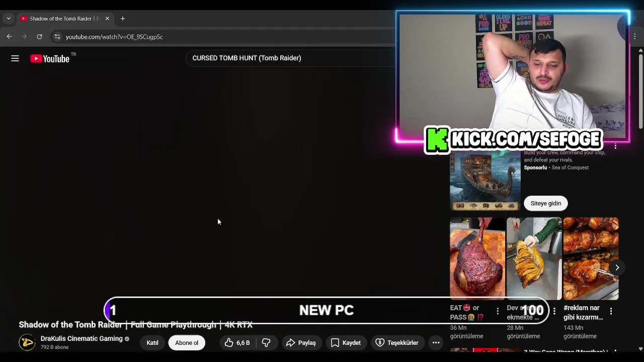Play the EAT or PASS short

[477, 258]
